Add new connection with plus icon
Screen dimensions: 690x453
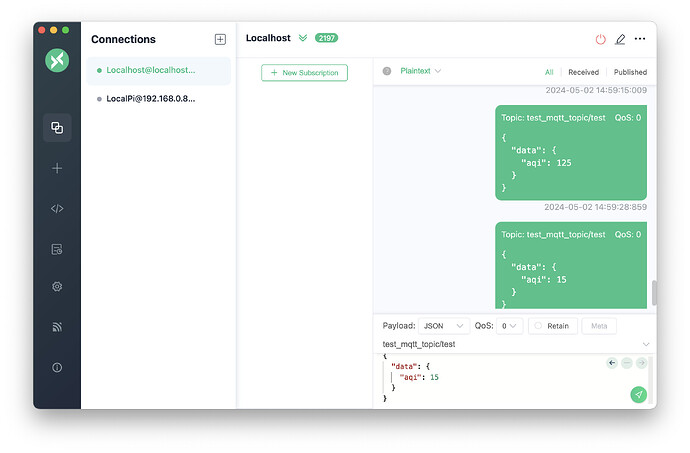[x=220, y=39]
